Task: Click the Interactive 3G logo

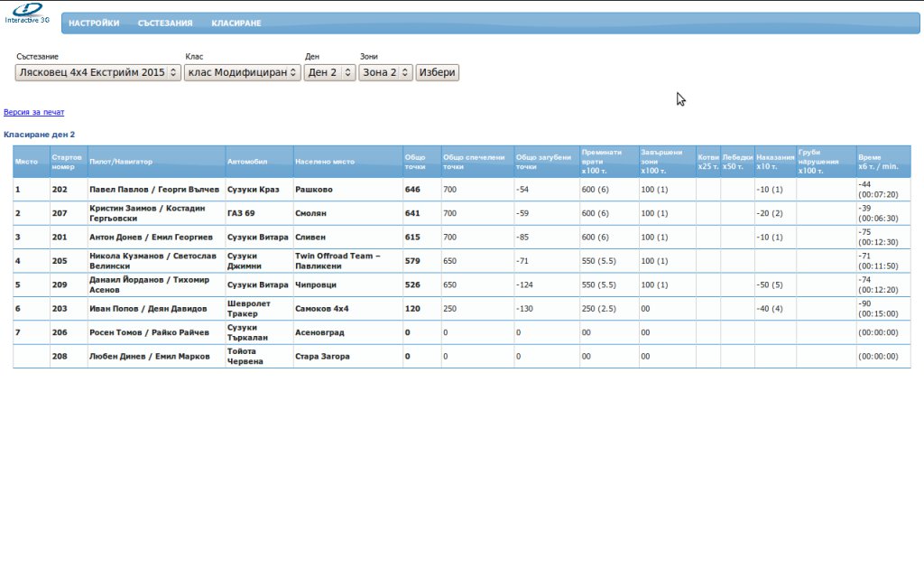Action: click(x=27, y=13)
